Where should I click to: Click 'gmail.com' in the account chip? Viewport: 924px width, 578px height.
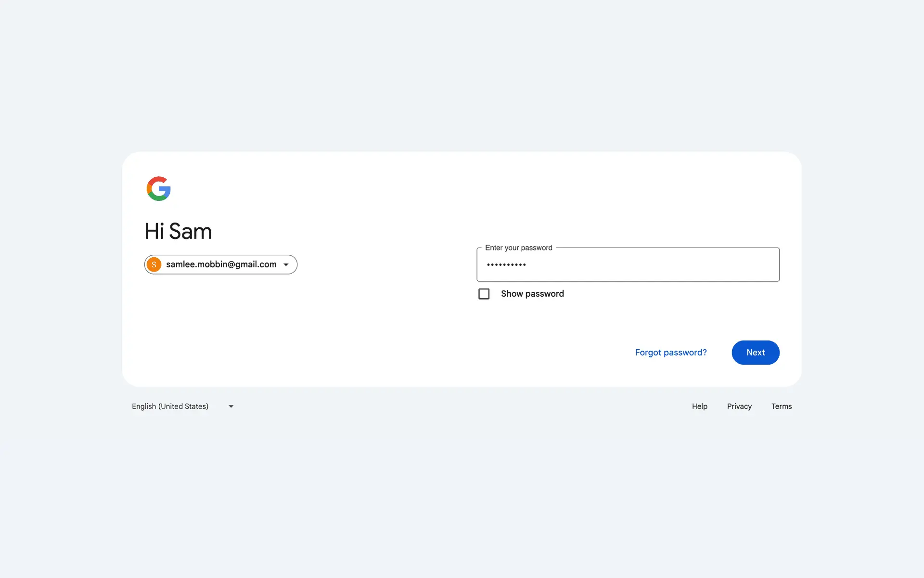256,264
